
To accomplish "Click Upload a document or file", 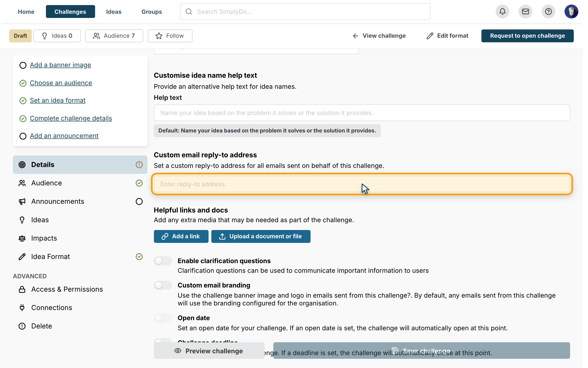I will coord(261,236).
